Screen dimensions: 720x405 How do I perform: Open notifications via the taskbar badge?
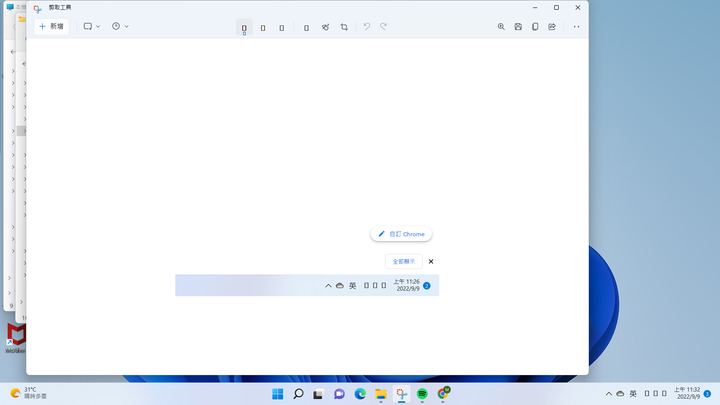[708, 394]
